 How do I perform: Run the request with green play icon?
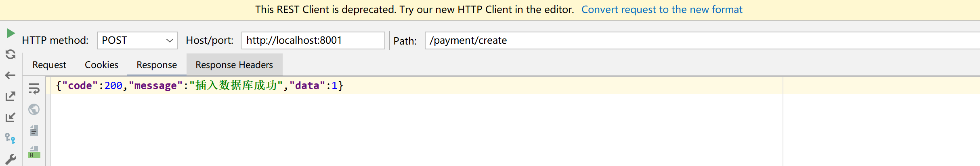11,33
